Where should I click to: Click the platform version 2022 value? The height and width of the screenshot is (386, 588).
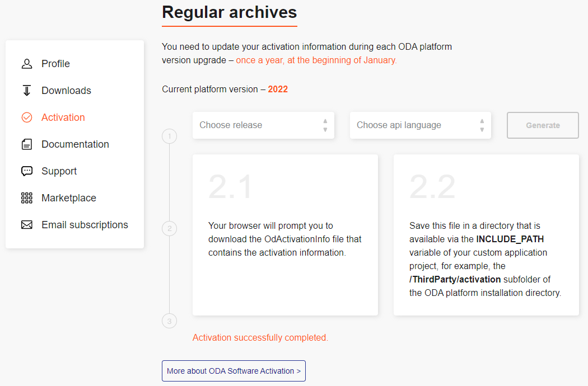coord(278,89)
